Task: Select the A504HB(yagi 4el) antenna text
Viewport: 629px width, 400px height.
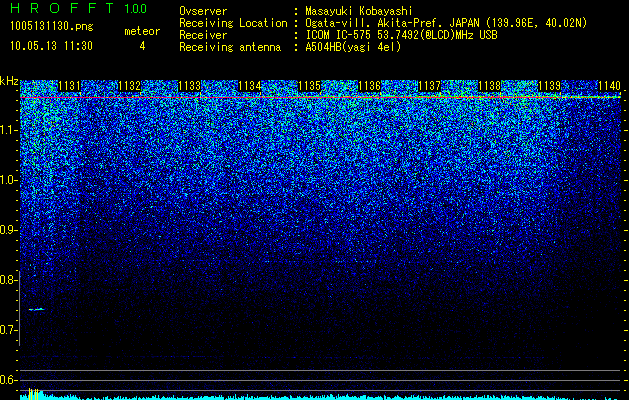Action: point(353,47)
